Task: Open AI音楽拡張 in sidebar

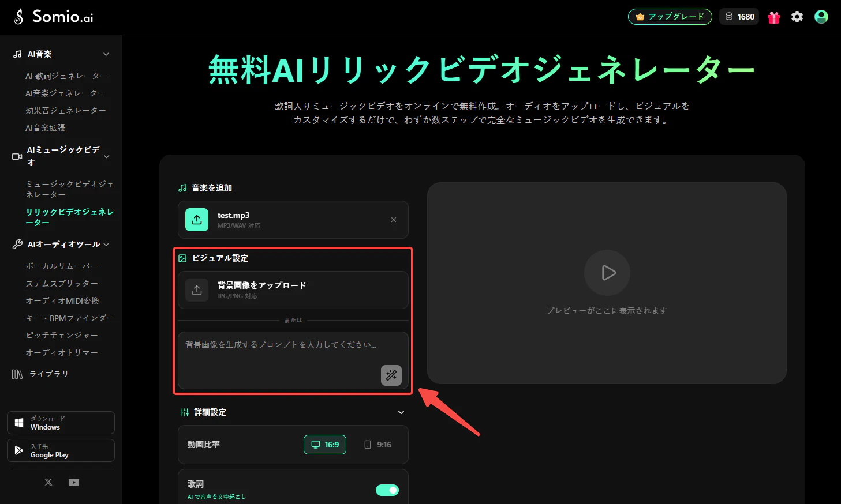Action: [45, 128]
